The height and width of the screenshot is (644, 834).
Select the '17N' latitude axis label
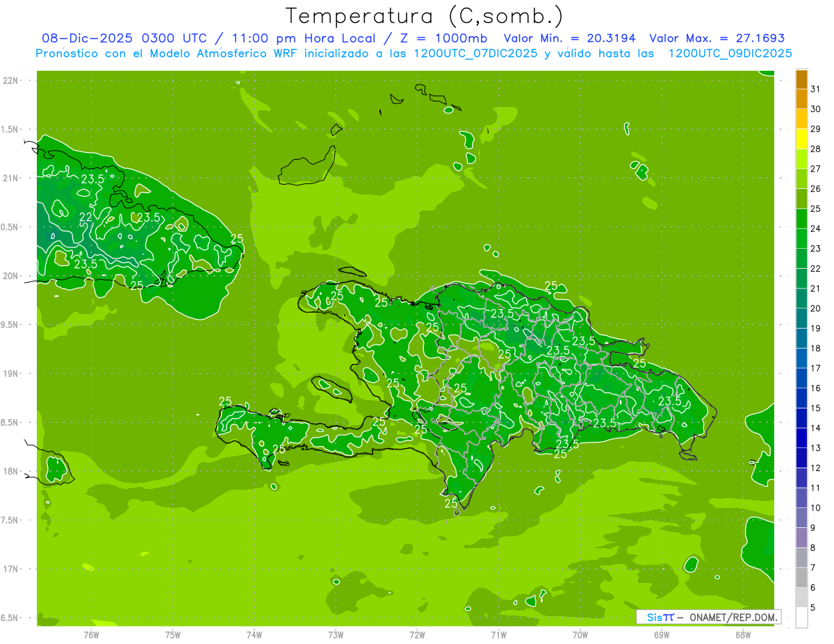[11, 569]
